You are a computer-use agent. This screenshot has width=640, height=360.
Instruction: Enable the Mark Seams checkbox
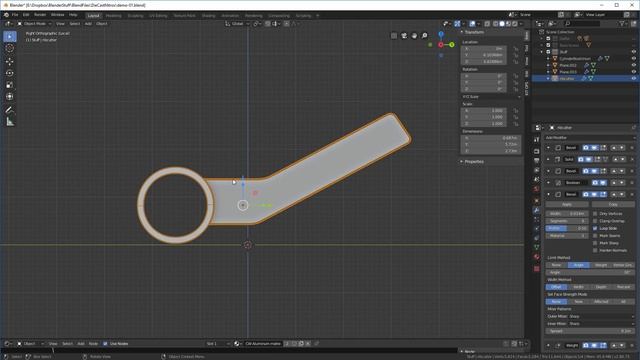pyautogui.click(x=595, y=236)
